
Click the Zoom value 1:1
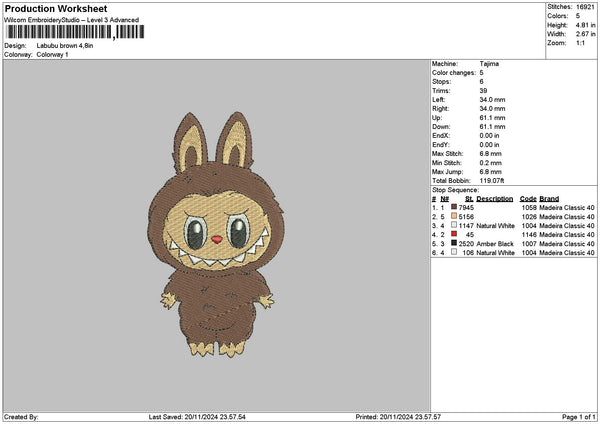pos(580,43)
